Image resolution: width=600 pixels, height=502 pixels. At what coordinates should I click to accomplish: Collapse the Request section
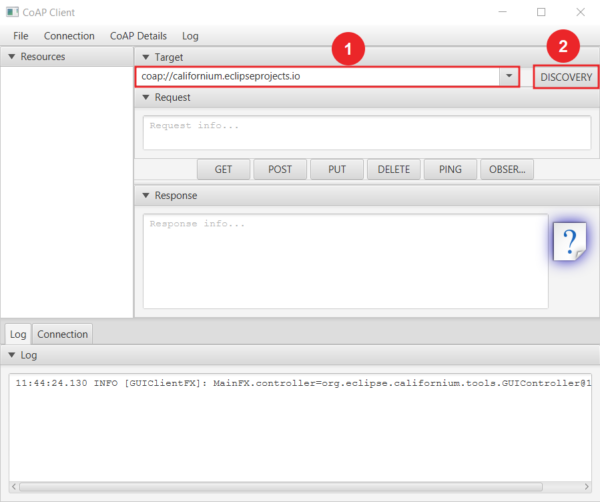[x=147, y=98]
